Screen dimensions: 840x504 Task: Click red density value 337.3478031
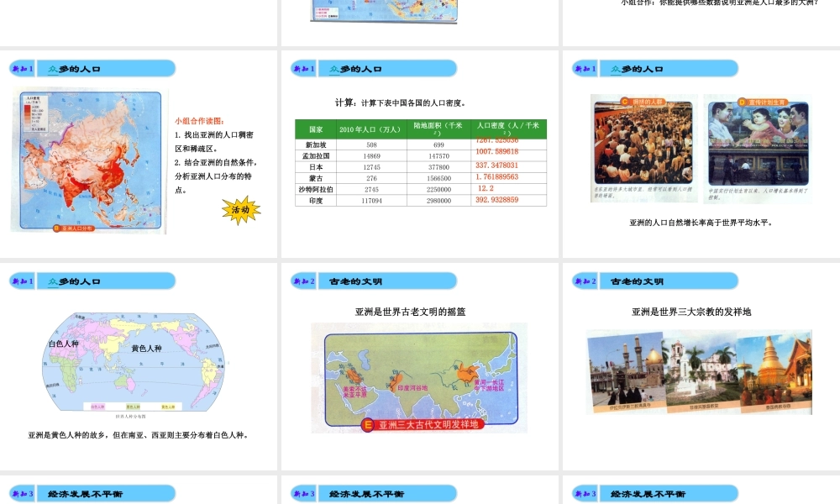coord(496,165)
